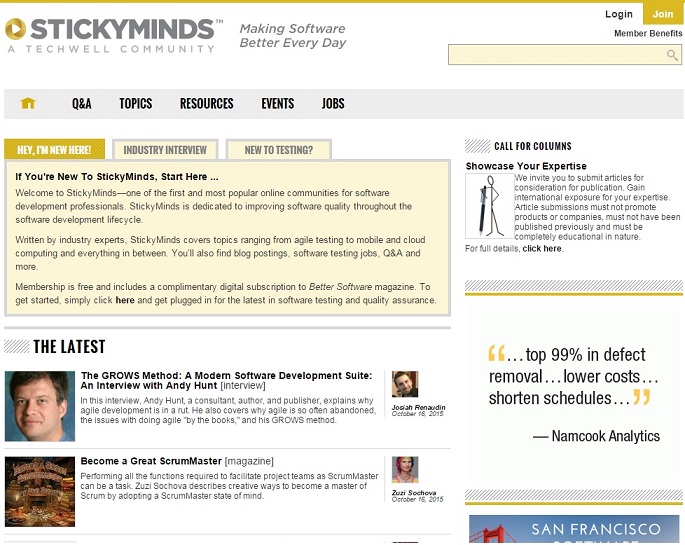
Task: Select the Hey, I'm New Here! tab
Action: coord(54,150)
